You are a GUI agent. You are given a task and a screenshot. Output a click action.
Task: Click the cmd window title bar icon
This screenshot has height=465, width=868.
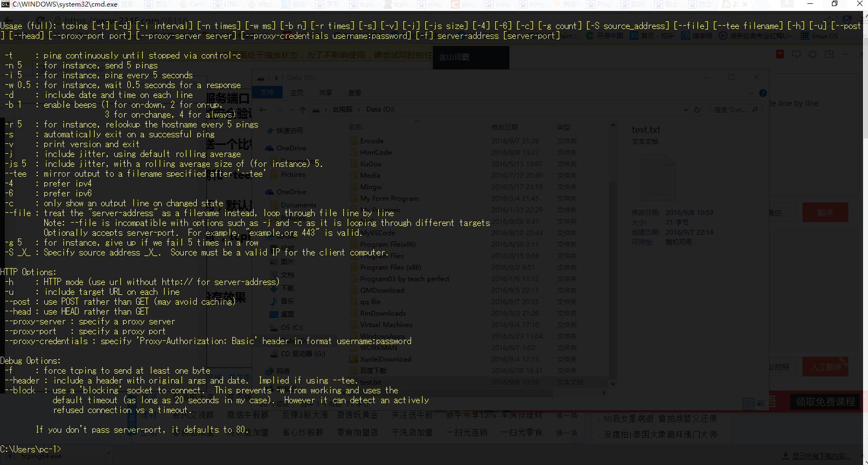pyautogui.click(x=5, y=4)
